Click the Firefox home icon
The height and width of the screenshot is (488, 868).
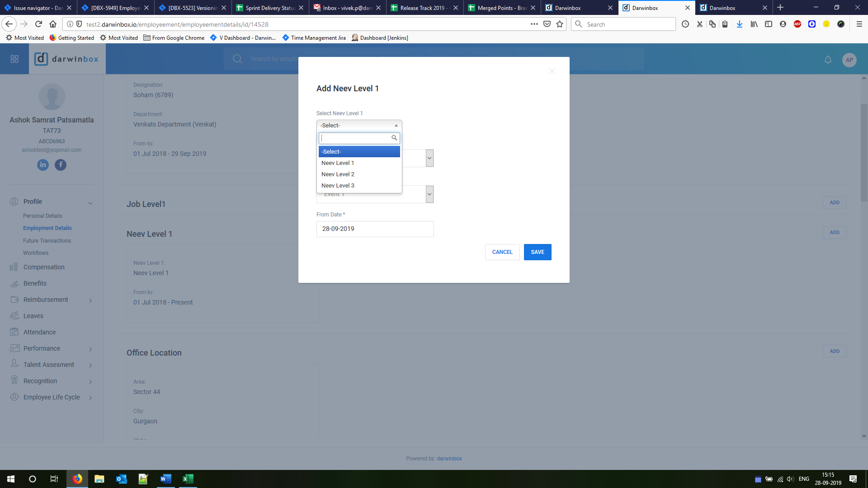click(53, 24)
